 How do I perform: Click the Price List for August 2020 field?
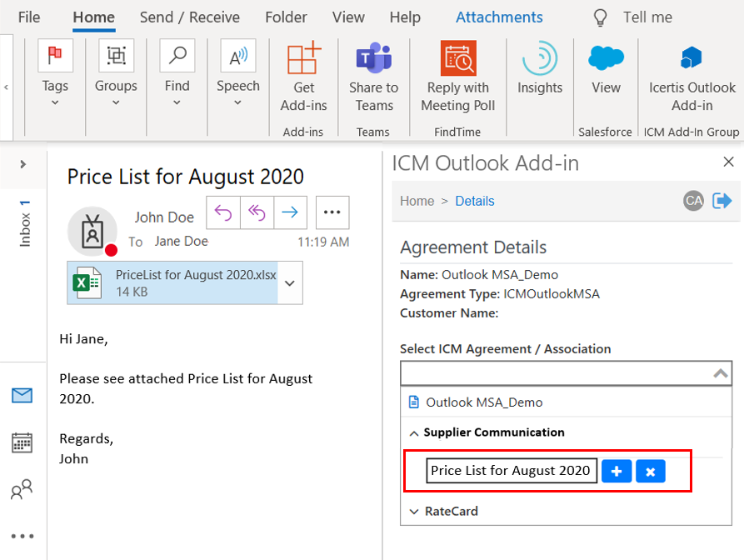point(511,471)
